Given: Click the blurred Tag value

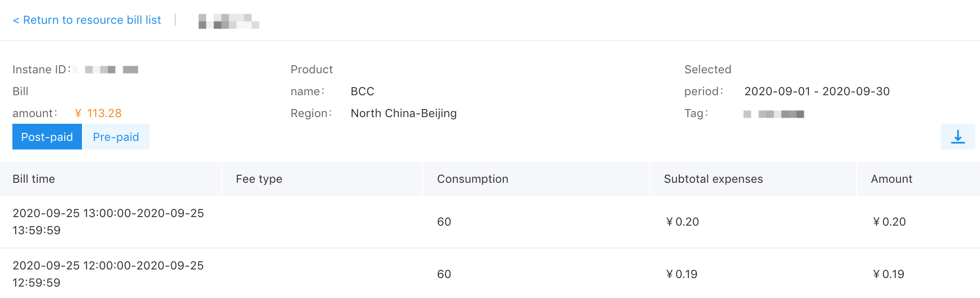Looking at the screenshot, I should (774, 114).
